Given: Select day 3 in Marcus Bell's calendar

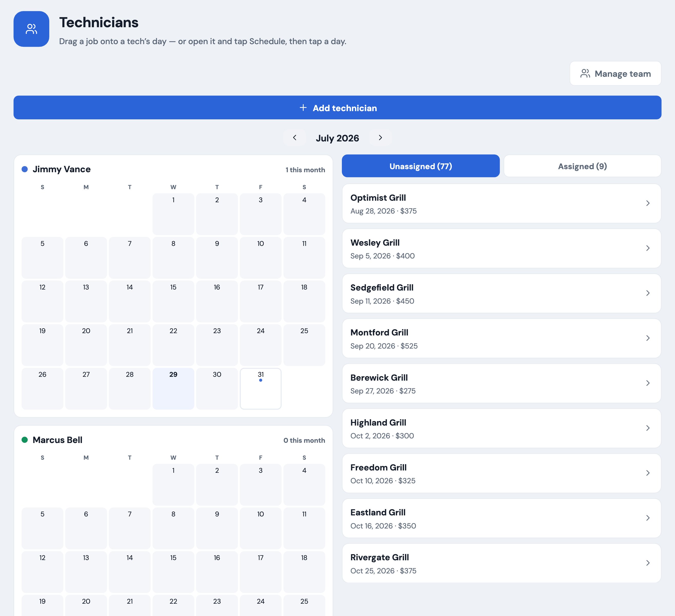Looking at the screenshot, I should click(x=261, y=484).
